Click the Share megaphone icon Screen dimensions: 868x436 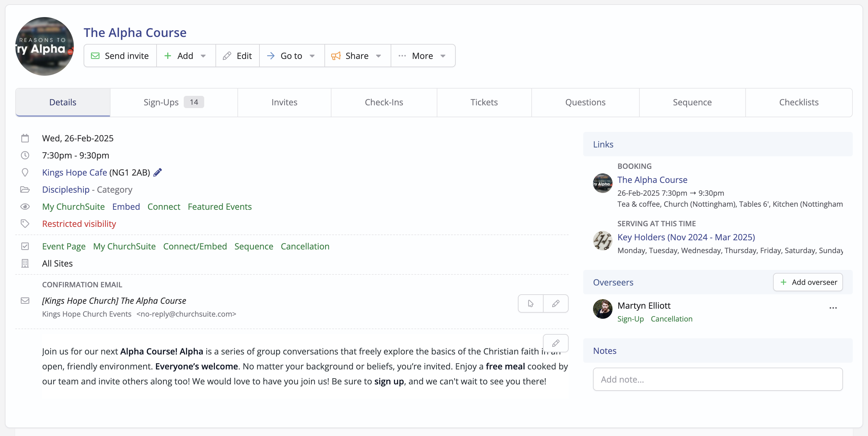[x=336, y=56]
